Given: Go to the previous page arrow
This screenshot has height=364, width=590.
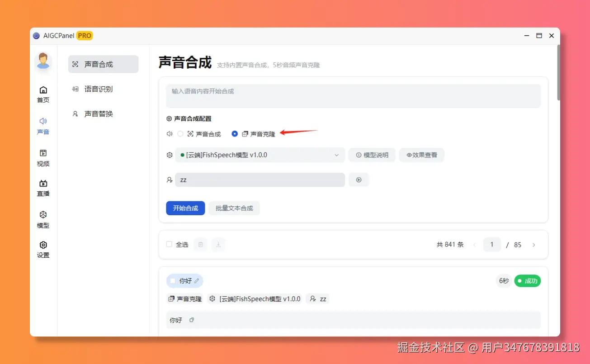Looking at the screenshot, I should 475,245.
